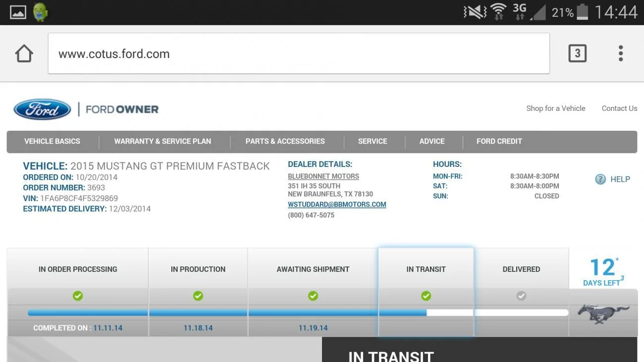Open Vehicle Basics menu
The image size is (644, 362).
(52, 141)
